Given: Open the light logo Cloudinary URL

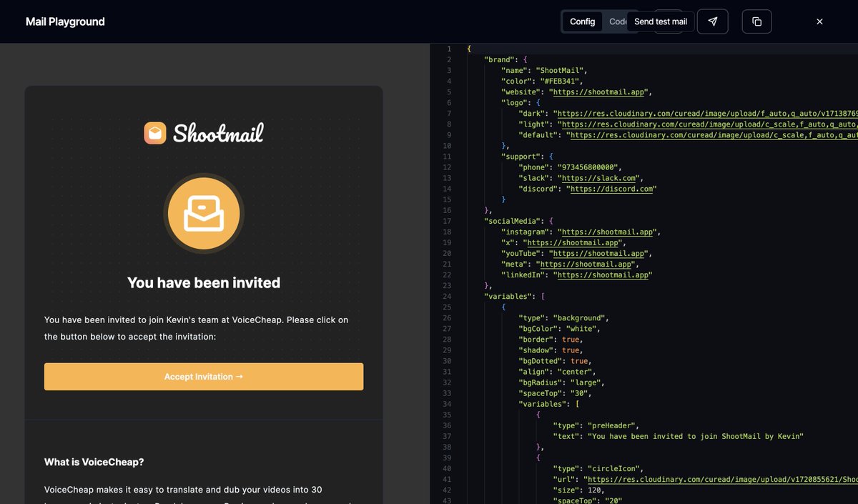Looking at the screenshot, I should tap(709, 124).
